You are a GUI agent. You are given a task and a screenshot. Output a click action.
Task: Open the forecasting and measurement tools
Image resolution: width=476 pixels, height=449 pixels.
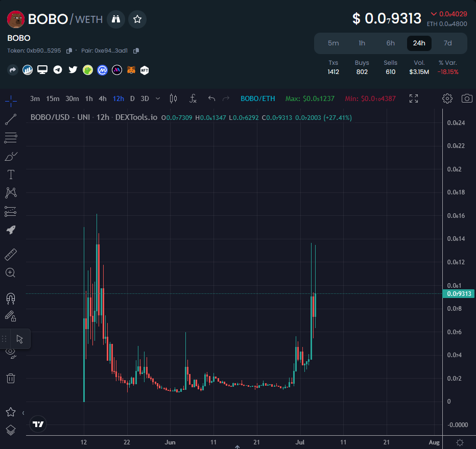(x=11, y=211)
